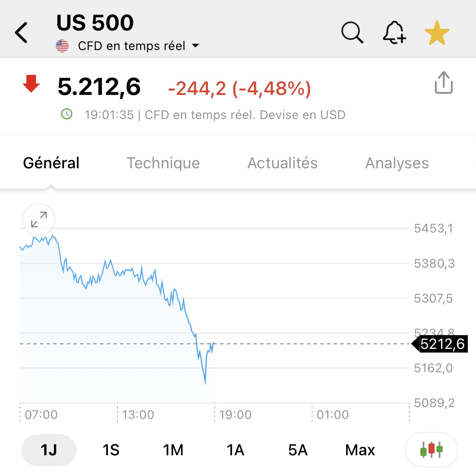476x476 pixels.
Task: Select the 1S time range
Action: pos(111,450)
